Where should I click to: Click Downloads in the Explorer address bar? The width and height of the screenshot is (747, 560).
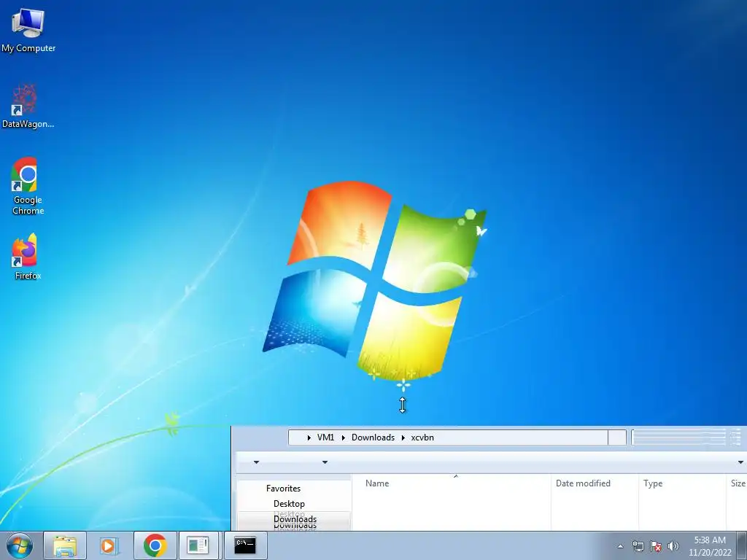[x=373, y=437]
